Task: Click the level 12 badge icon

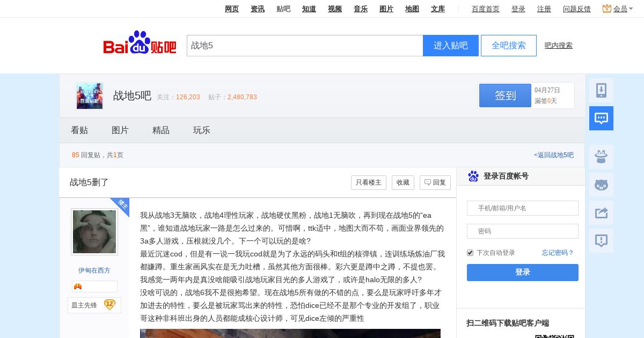Action: click(x=109, y=305)
